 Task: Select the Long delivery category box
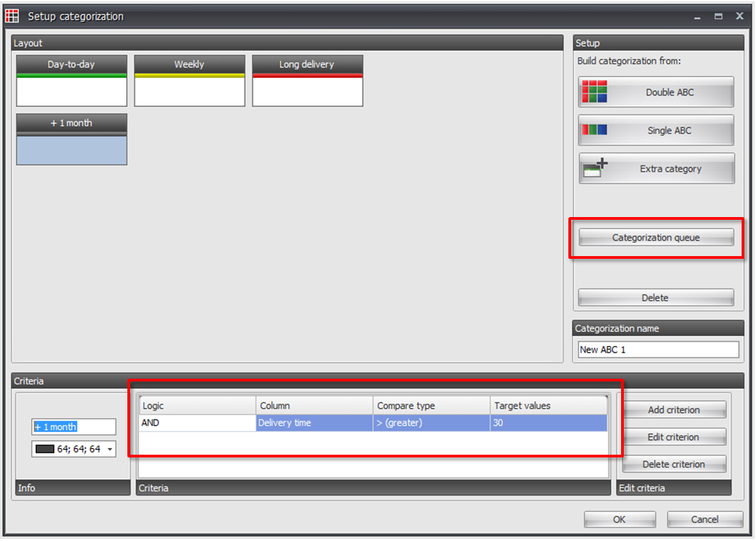point(307,81)
